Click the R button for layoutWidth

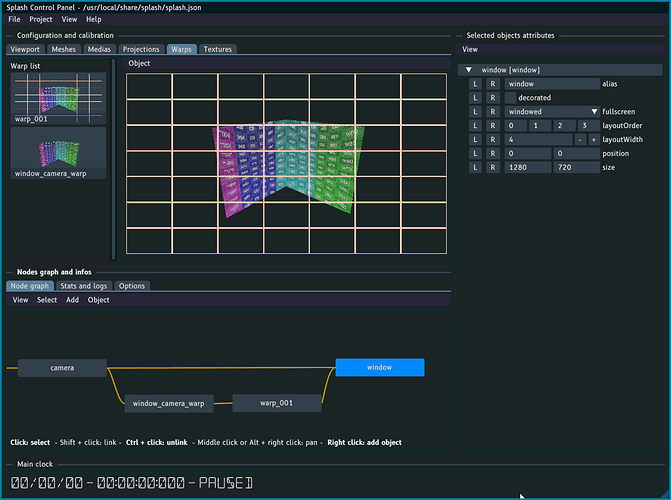(493, 140)
